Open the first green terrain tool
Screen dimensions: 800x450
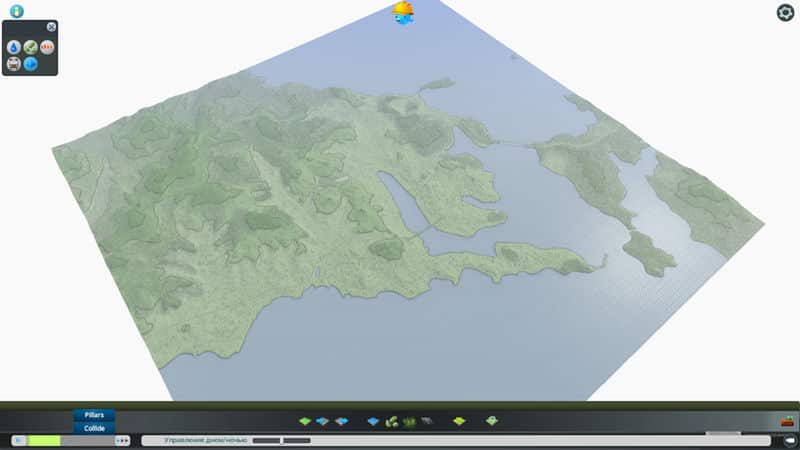tap(305, 421)
